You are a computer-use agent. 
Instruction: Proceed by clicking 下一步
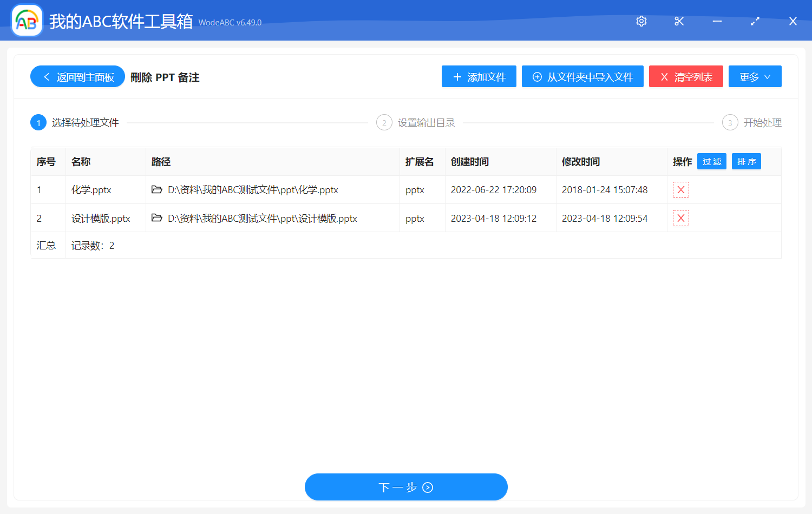tap(406, 487)
